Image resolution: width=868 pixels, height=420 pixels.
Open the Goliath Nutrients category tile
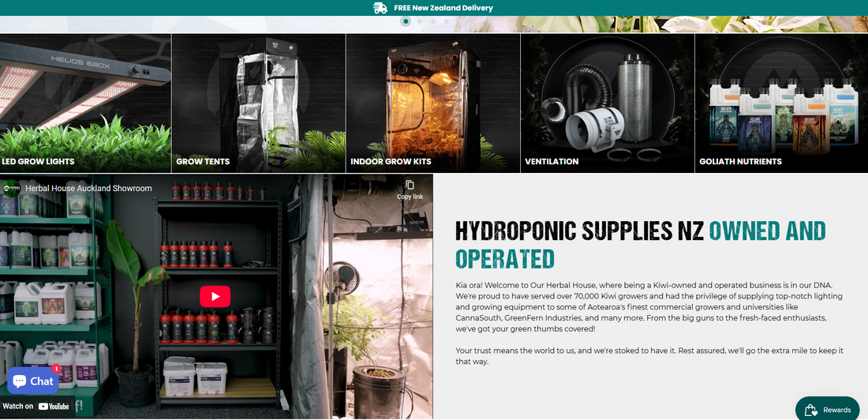[x=781, y=103]
